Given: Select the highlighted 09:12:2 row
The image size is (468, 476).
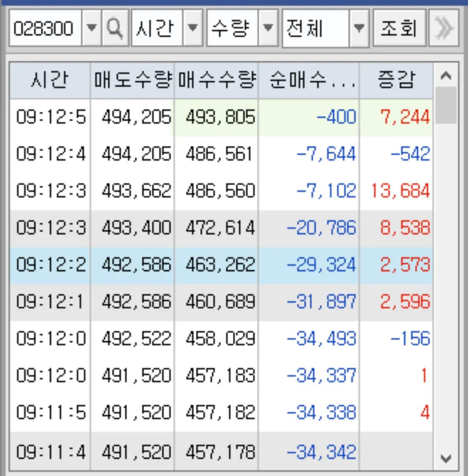Looking at the screenshot, I should 218,265.
